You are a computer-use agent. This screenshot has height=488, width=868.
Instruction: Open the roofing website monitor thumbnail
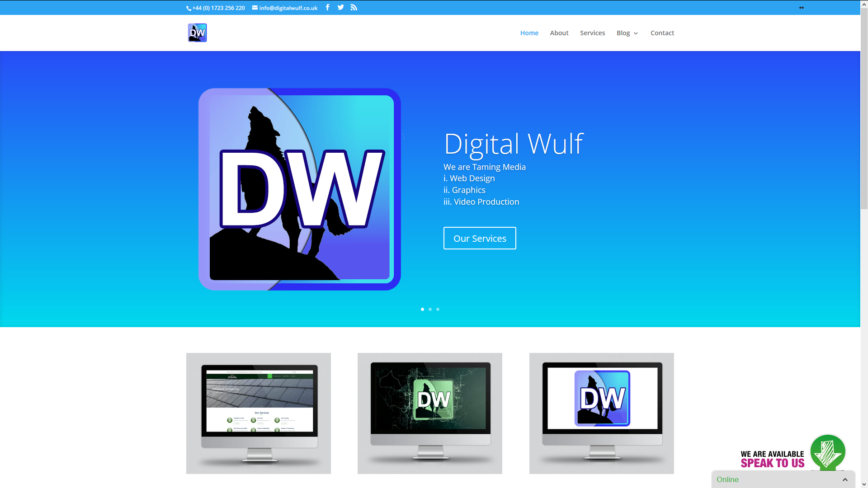259,413
